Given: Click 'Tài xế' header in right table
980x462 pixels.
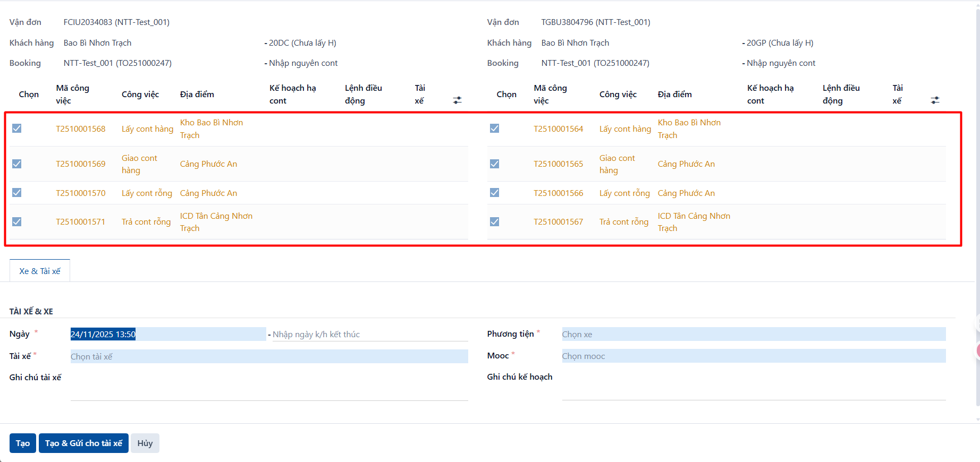Looking at the screenshot, I should (898, 95).
